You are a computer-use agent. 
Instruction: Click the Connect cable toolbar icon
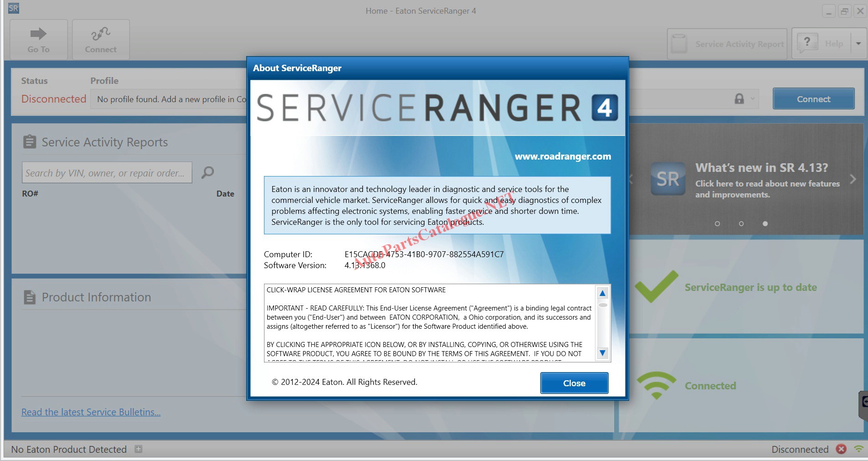click(x=100, y=34)
